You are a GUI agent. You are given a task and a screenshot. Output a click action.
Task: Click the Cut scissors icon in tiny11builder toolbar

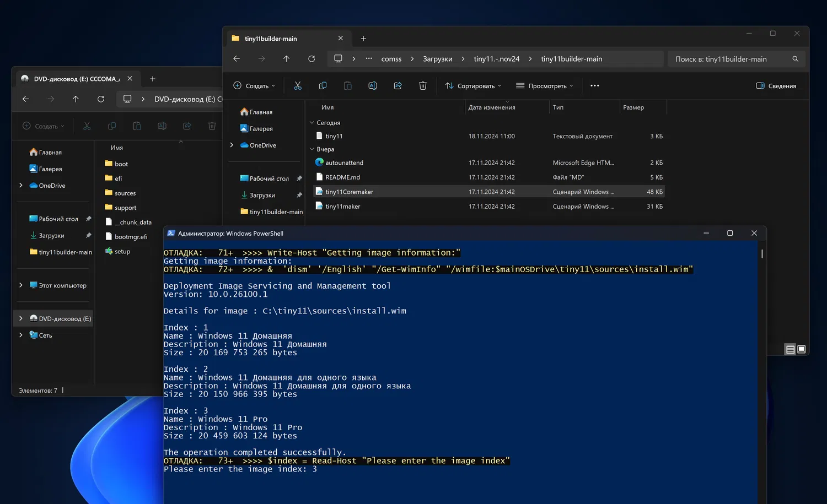pos(298,86)
